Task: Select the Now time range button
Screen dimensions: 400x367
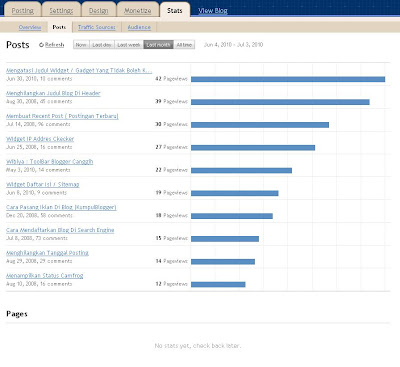Action: point(81,45)
